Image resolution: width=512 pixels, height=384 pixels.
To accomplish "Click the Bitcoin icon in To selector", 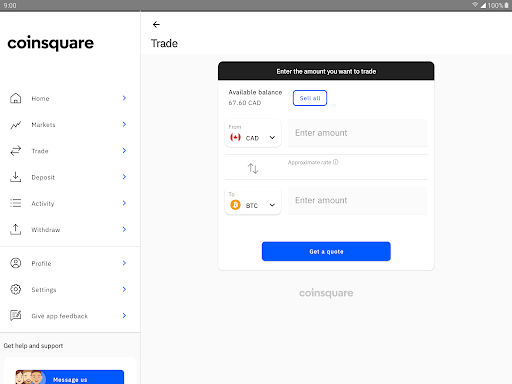I will [x=235, y=205].
